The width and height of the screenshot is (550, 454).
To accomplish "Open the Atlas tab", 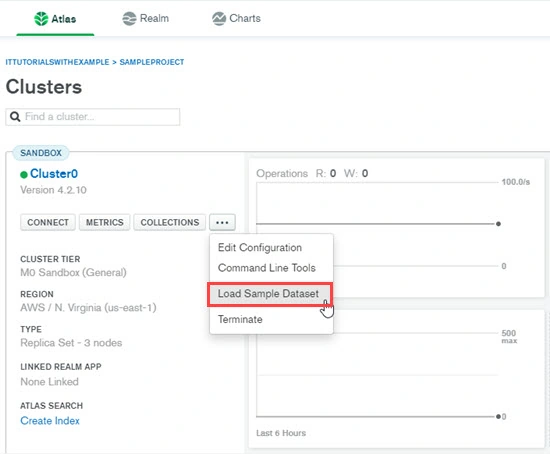I will click(x=55, y=19).
